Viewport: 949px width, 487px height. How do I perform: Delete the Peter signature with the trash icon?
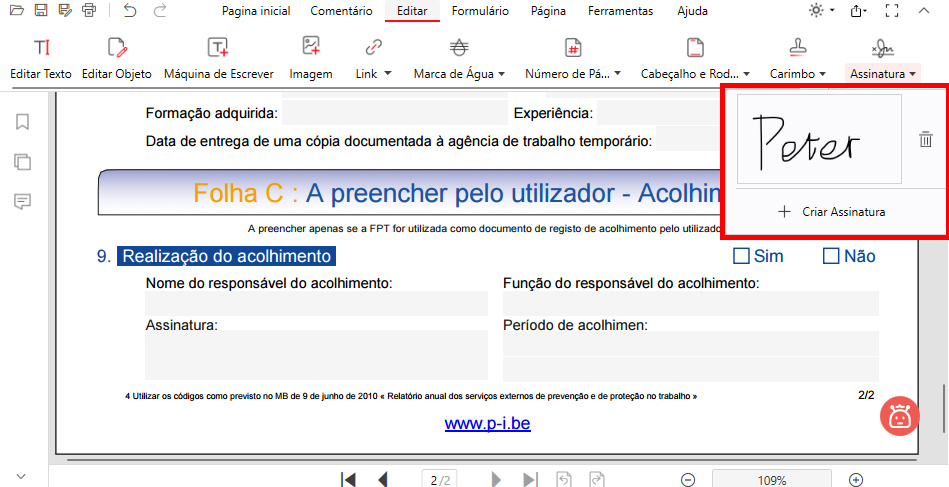[925, 140]
